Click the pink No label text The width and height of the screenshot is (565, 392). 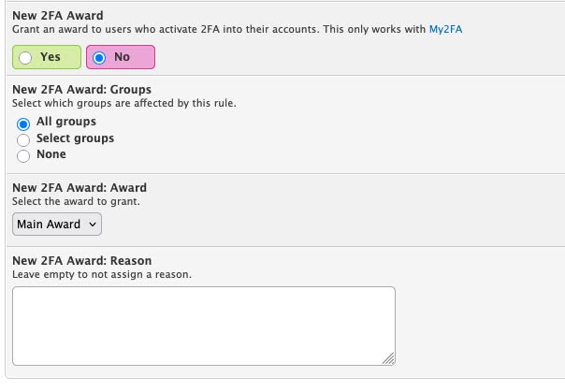[x=123, y=57]
